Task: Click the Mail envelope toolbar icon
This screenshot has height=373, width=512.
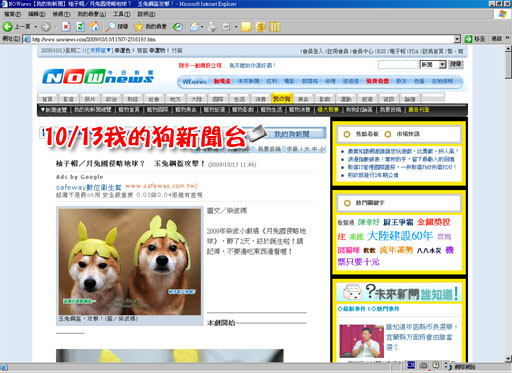Action: coord(194,27)
